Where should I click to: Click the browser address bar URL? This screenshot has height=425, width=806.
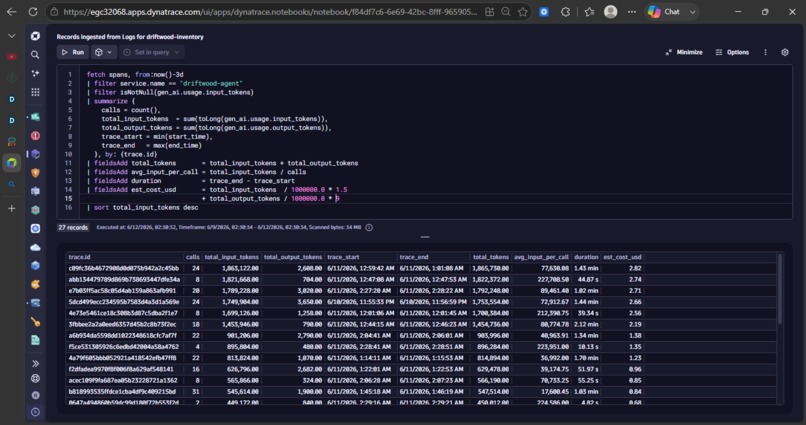coord(270,11)
